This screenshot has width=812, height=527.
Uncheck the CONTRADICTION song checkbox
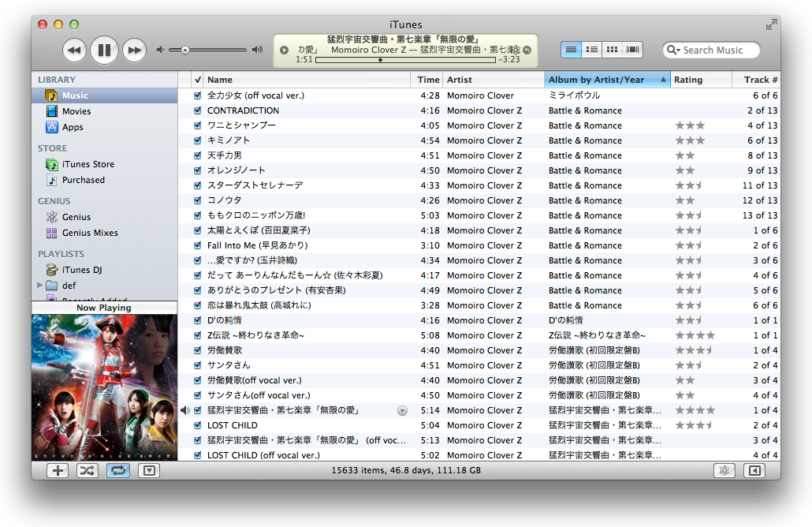pyautogui.click(x=197, y=110)
